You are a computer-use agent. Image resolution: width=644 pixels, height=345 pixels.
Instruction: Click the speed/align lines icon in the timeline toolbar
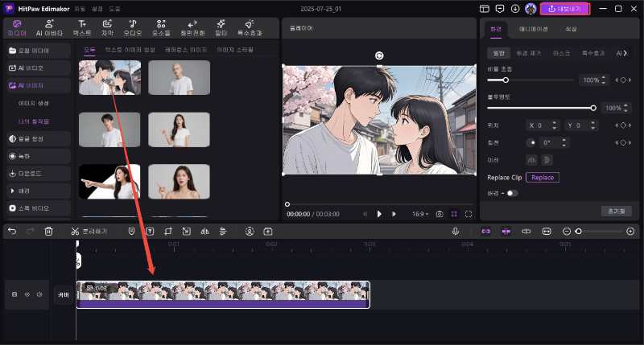point(223,232)
